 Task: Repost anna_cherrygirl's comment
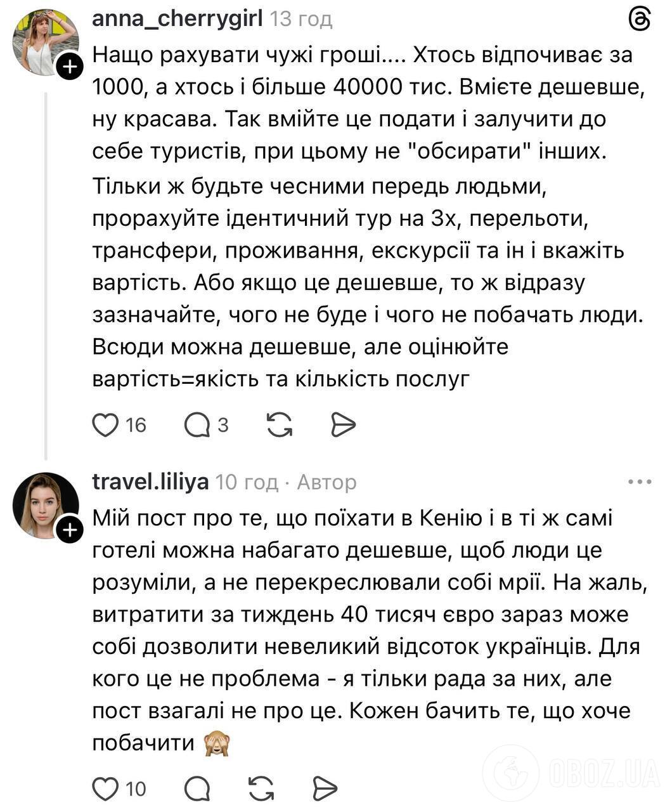[x=280, y=425]
